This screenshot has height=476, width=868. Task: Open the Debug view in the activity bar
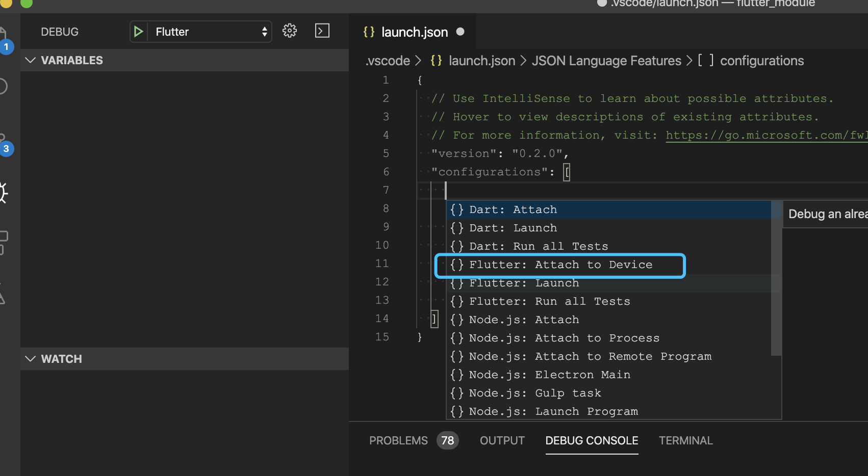pos(3,193)
